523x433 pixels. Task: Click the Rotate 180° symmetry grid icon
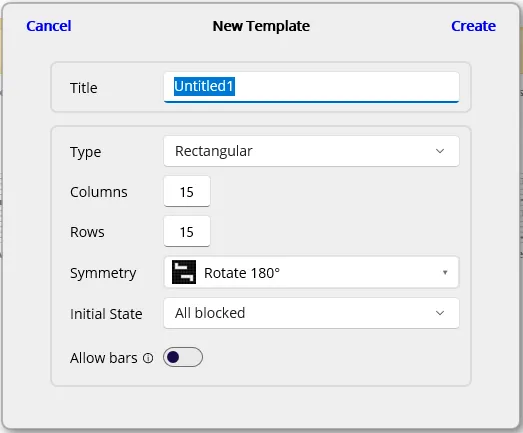184,272
